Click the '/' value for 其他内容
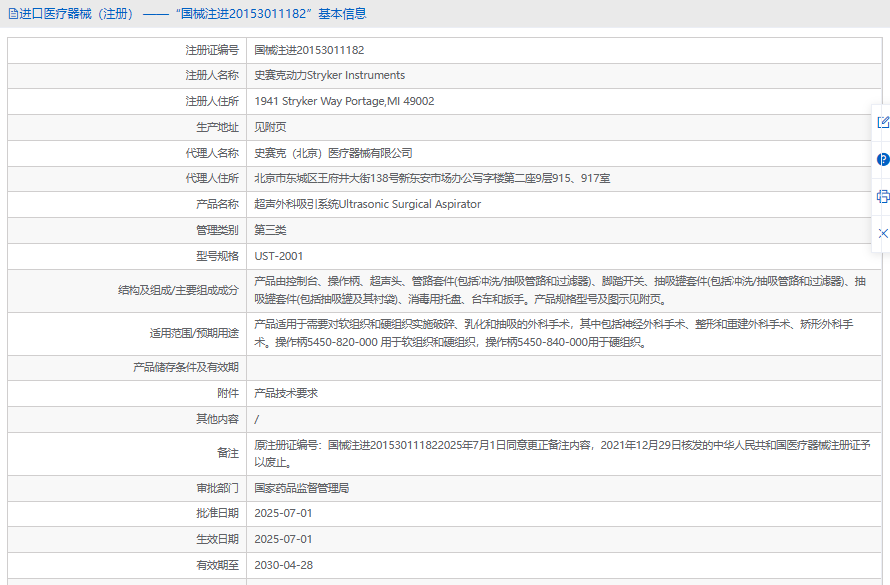890x585 pixels. (257, 419)
